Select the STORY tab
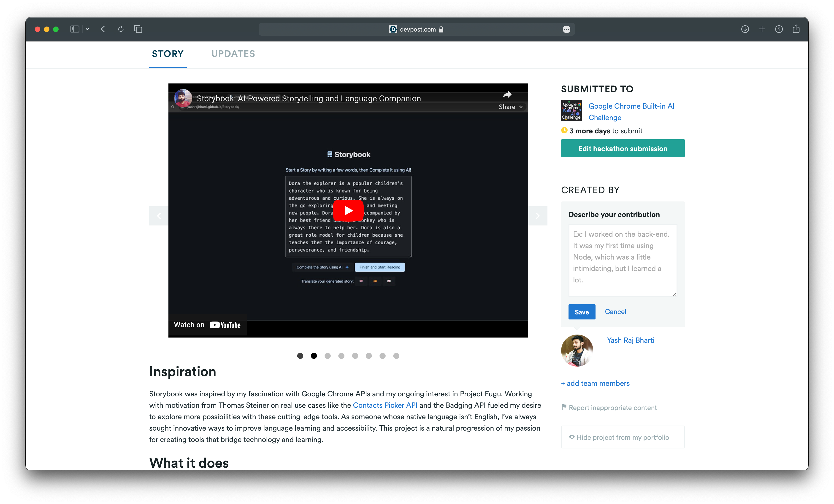Image resolution: width=834 pixels, height=504 pixels. pyautogui.click(x=168, y=54)
